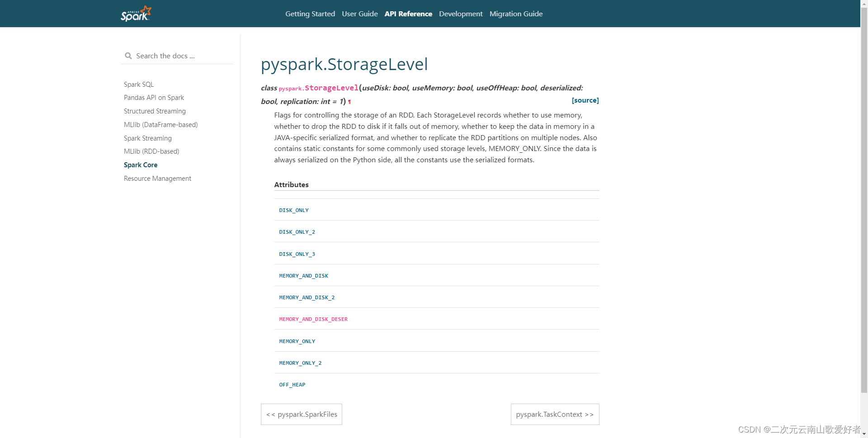This screenshot has width=868, height=438.
Task: Go to the Development page
Action: click(x=461, y=14)
